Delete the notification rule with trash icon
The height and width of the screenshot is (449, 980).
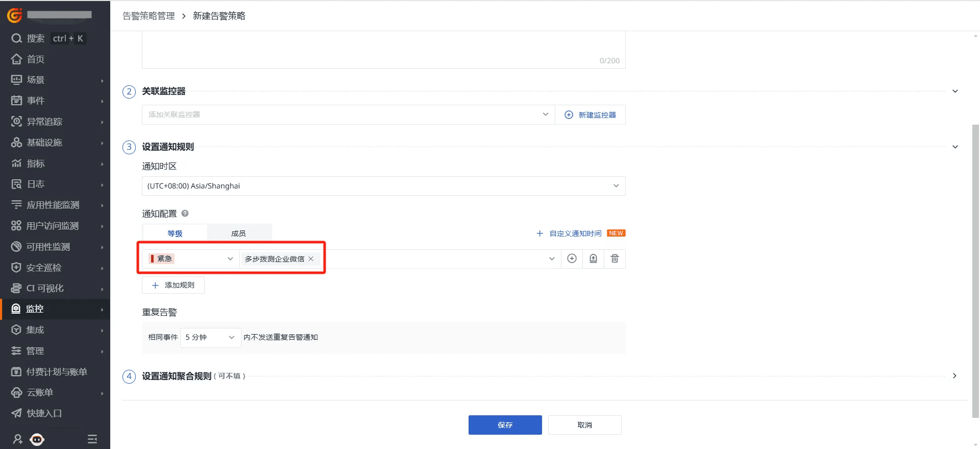615,258
